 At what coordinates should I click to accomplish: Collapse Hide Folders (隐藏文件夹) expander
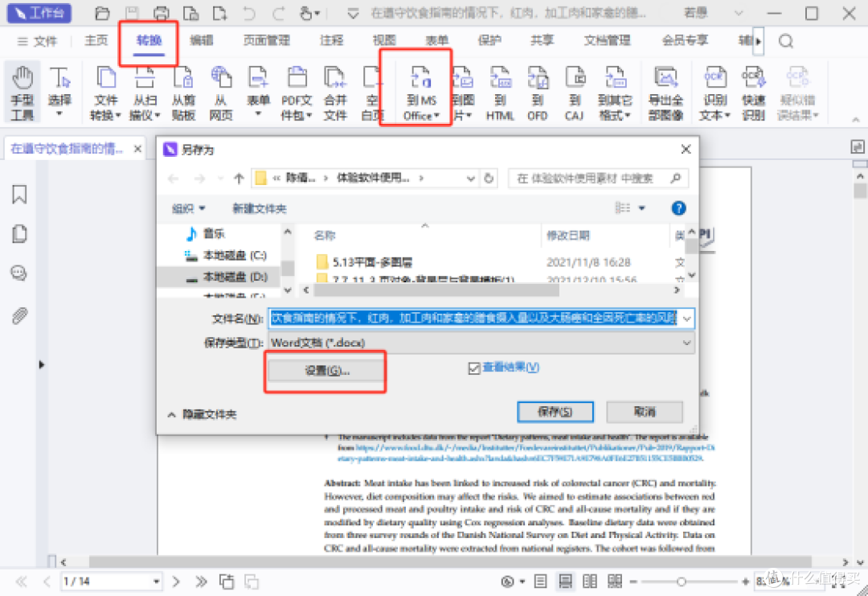click(x=202, y=414)
